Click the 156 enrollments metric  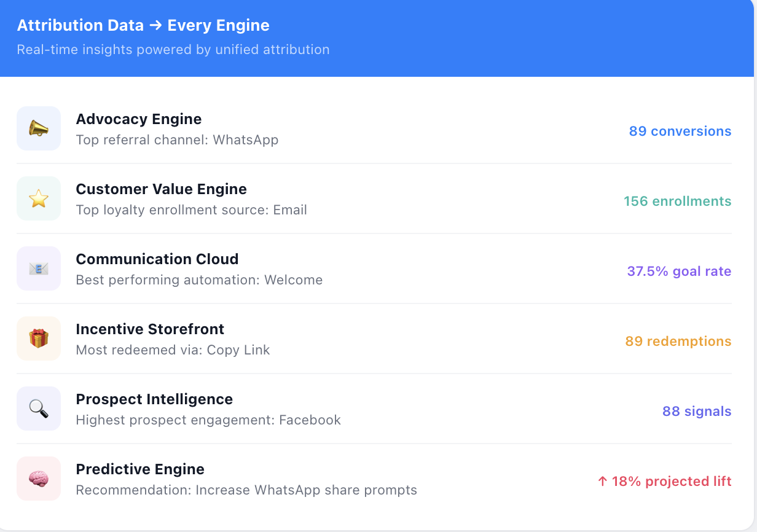[677, 201]
